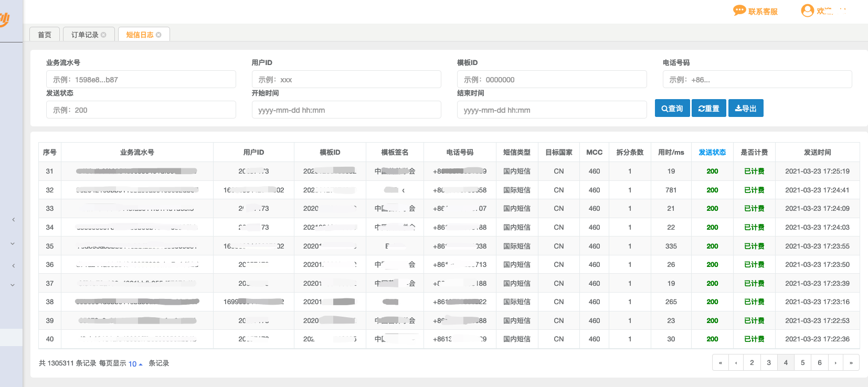Open the per-page count dropdown showing 10

coord(135,363)
